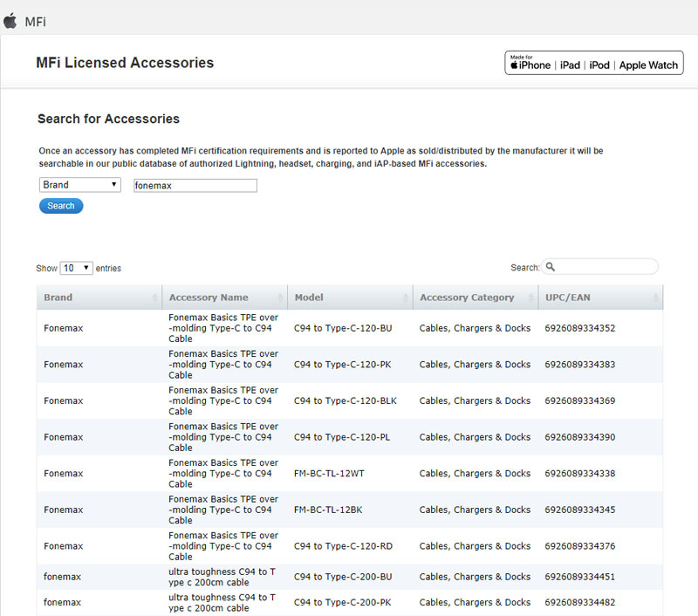Click UPC 6926089334383

(x=580, y=365)
